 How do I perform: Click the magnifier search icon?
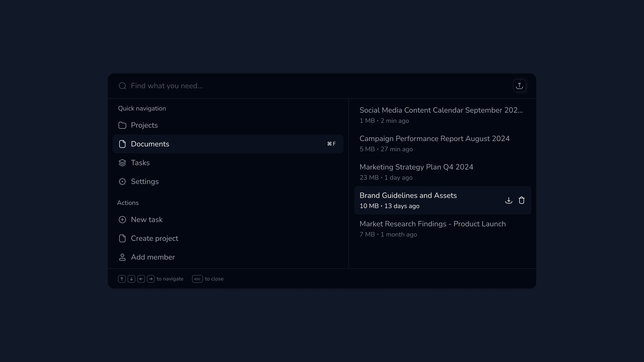tap(122, 86)
